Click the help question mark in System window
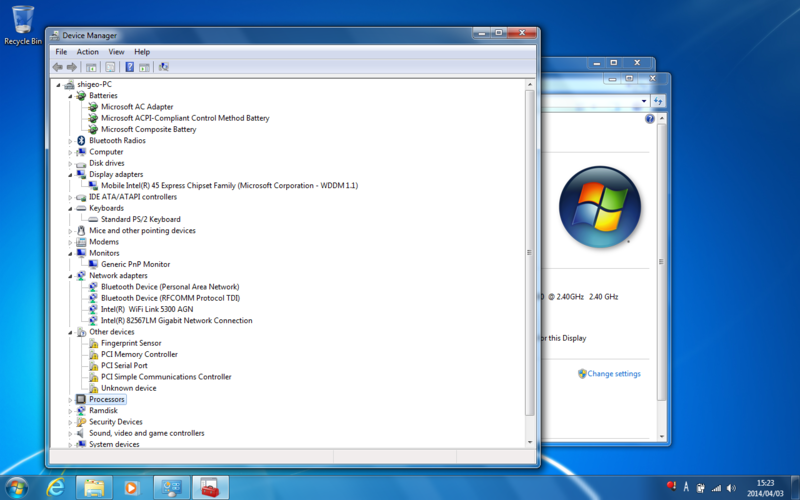This screenshot has height=500, width=800. 649,119
